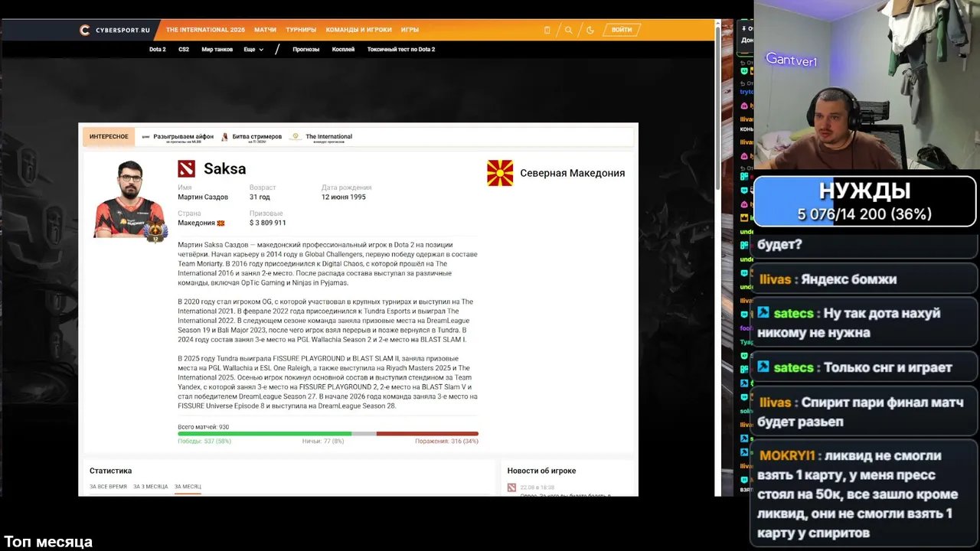This screenshot has height=551, width=980.
Task: Open the Турниры menu item
Action: pyautogui.click(x=301, y=30)
